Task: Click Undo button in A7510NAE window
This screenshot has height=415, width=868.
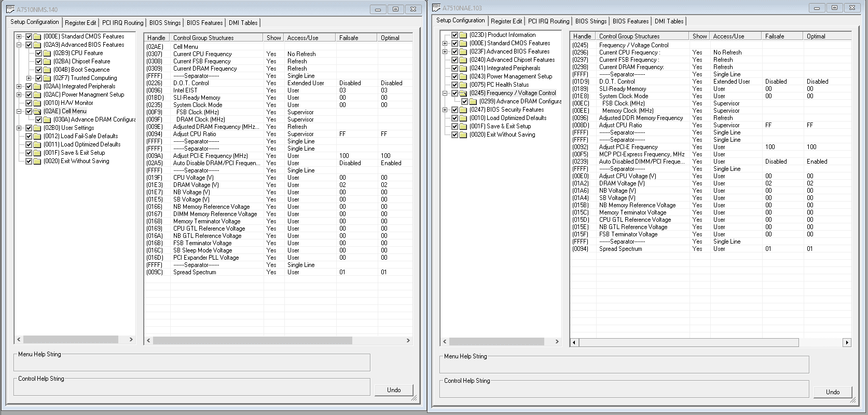Action: [833, 392]
